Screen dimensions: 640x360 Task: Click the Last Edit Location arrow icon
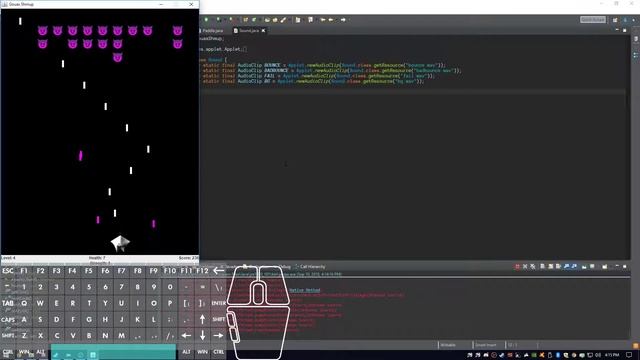[323, 20]
